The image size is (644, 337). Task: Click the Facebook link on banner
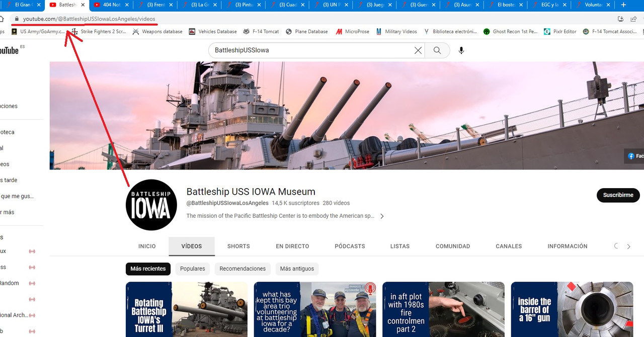click(635, 156)
